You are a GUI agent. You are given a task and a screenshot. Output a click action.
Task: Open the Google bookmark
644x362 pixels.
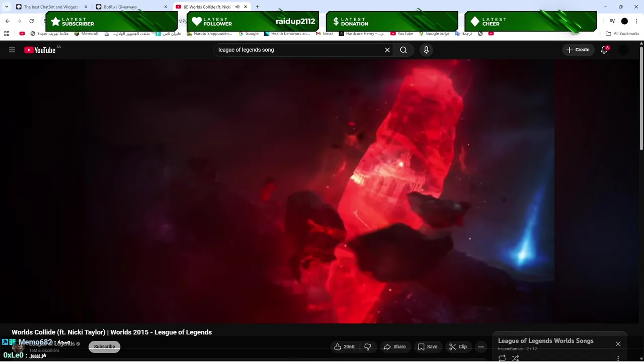tap(249, 34)
